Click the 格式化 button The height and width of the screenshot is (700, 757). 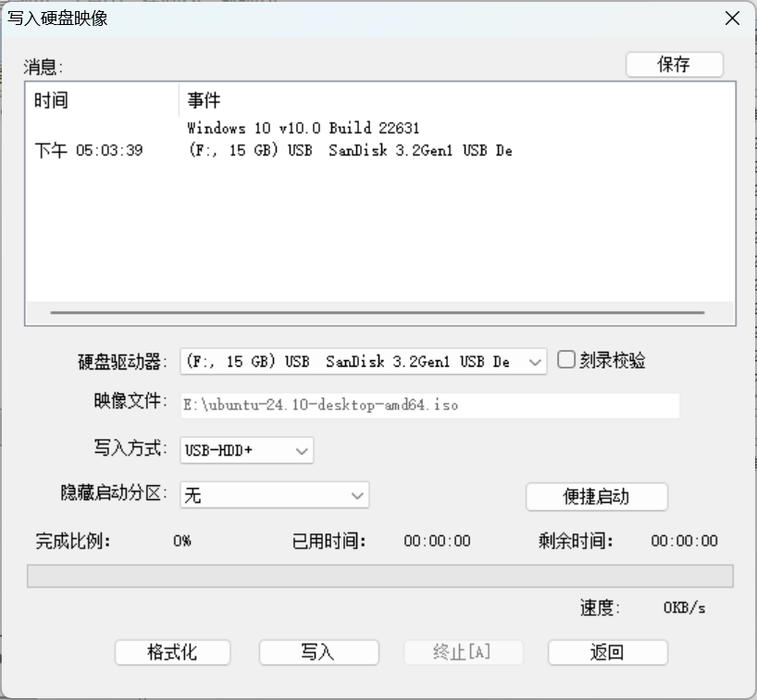[172, 652]
